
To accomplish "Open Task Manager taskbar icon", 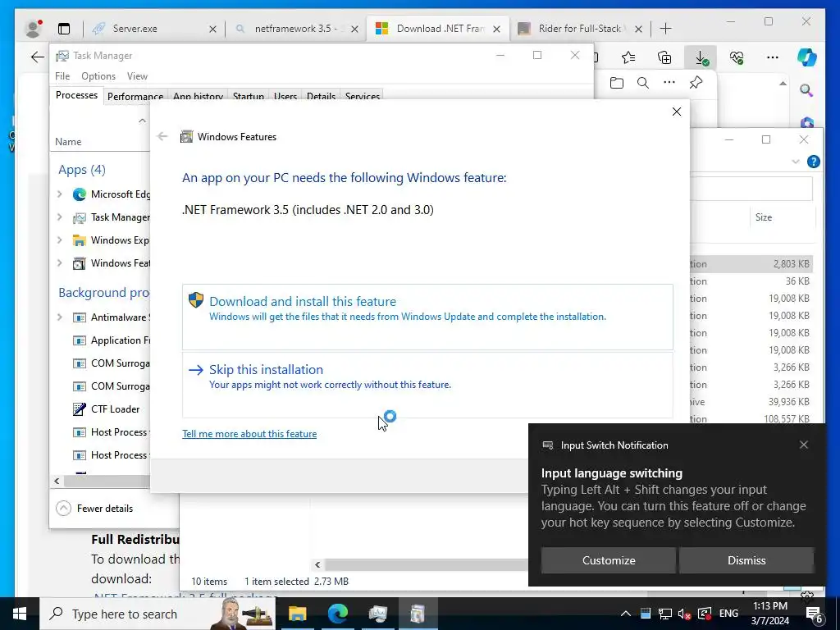I will (x=377, y=614).
